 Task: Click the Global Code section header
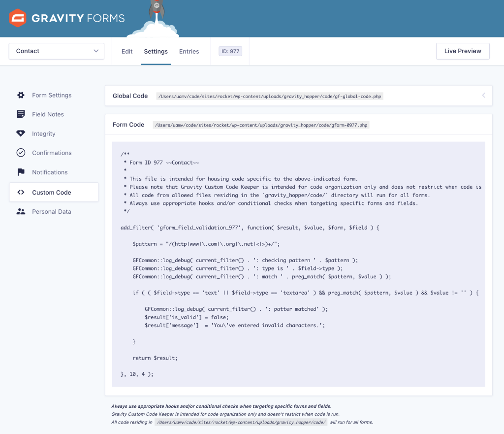point(130,96)
